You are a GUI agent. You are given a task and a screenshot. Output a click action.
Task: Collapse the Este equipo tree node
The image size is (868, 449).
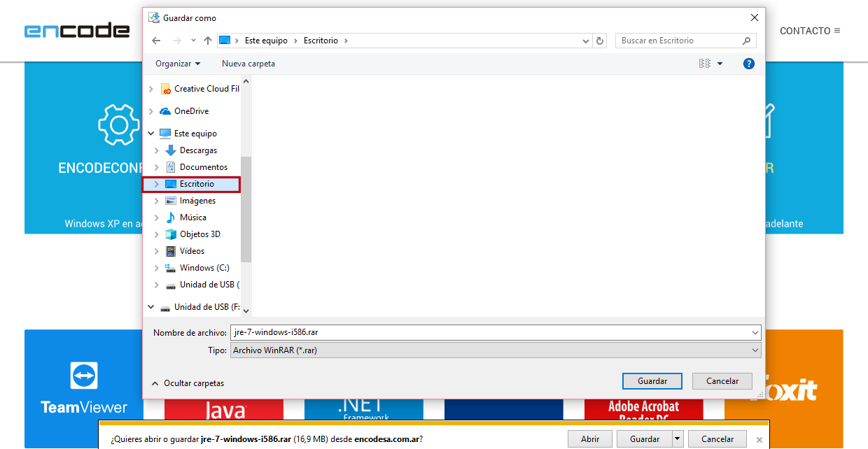click(151, 134)
